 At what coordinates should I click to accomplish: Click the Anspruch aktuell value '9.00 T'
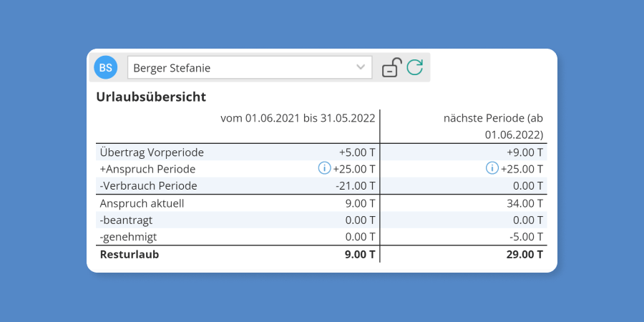tap(360, 203)
